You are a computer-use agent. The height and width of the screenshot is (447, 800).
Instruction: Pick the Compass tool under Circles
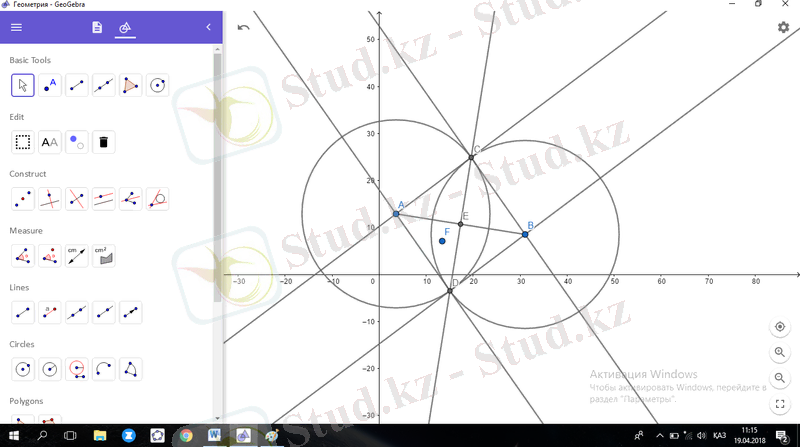(77, 369)
